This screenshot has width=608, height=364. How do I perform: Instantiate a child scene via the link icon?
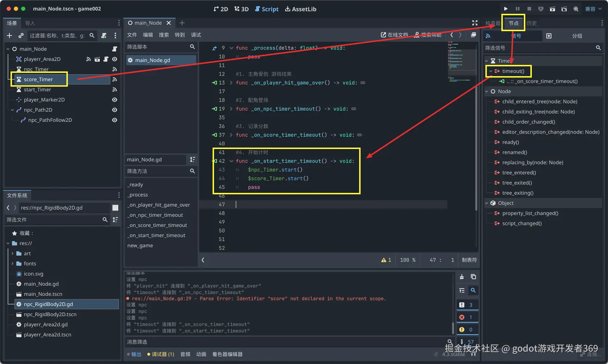click(x=21, y=36)
